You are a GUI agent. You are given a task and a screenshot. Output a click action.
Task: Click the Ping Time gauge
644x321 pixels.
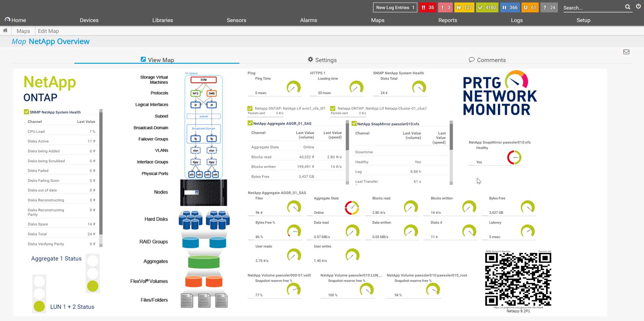294,87
